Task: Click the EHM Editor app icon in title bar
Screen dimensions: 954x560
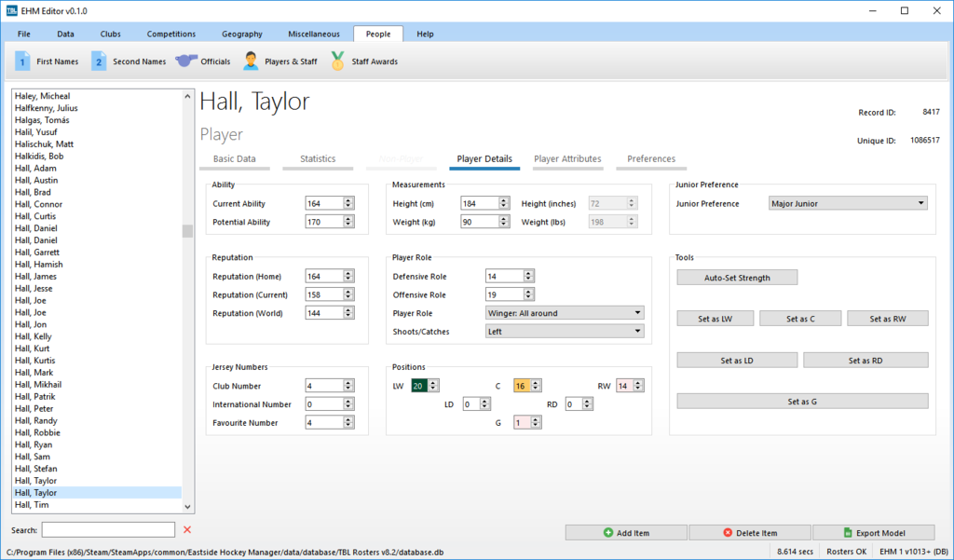Action: 11,10
